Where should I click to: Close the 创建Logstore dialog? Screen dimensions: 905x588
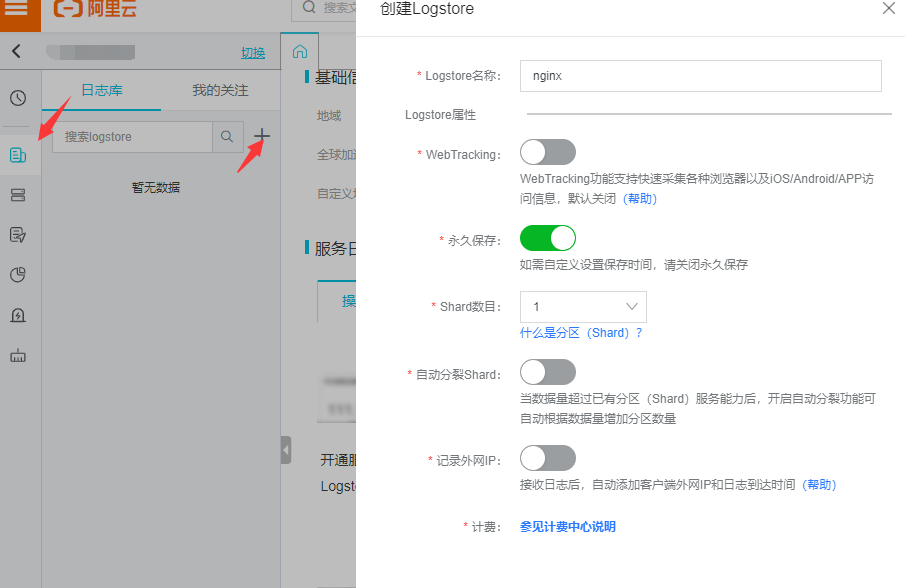click(888, 8)
